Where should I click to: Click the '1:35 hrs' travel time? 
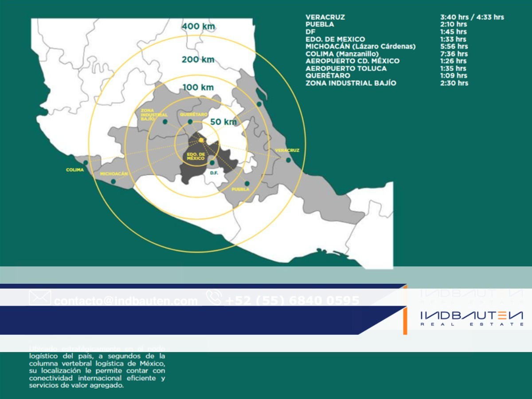(x=454, y=68)
